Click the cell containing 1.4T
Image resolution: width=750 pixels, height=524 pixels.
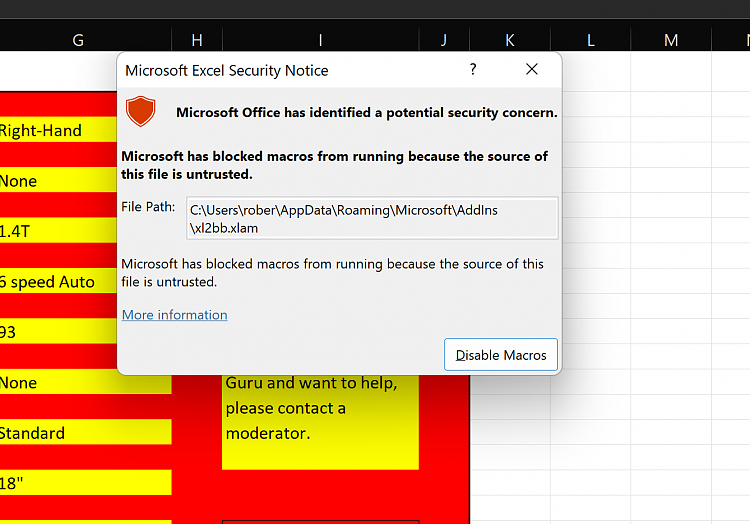tap(58, 231)
